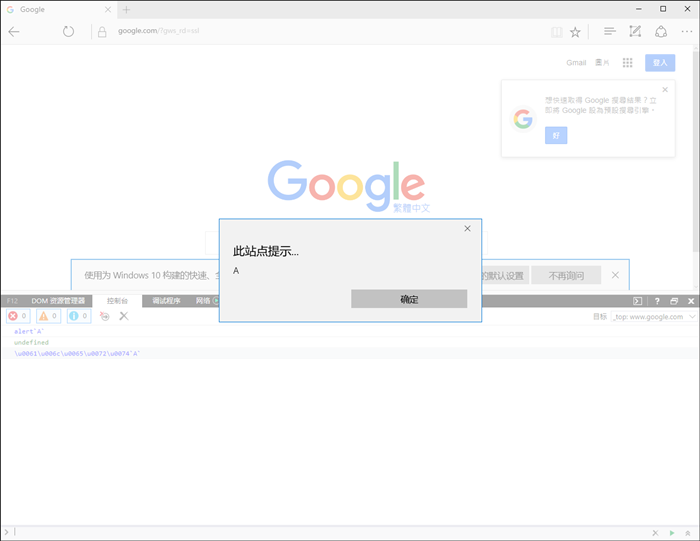Click the F12 label in DevTools
The height and width of the screenshot is (541, 700).
click(x=12, y=301)
